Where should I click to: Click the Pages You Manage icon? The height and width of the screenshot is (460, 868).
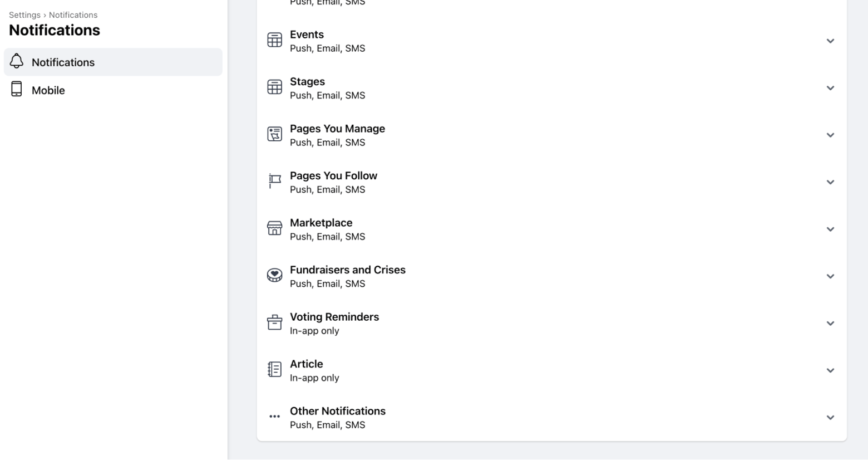click(x=274, y=134)
